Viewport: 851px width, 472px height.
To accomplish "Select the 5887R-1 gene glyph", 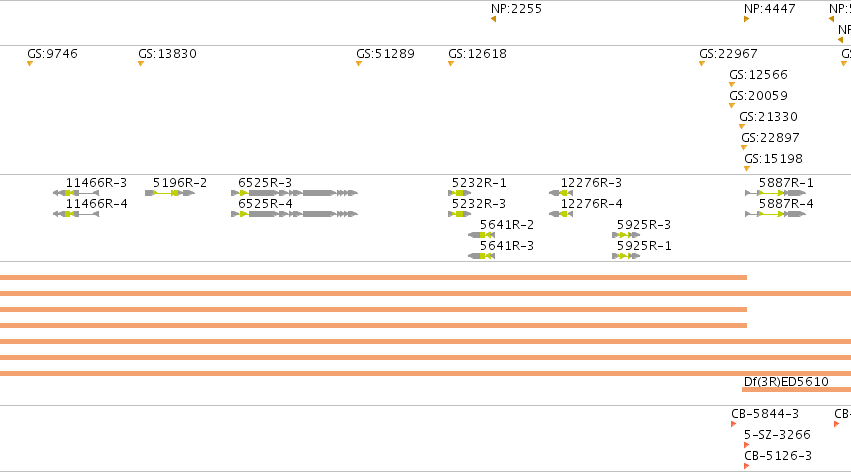I will 776,193.
